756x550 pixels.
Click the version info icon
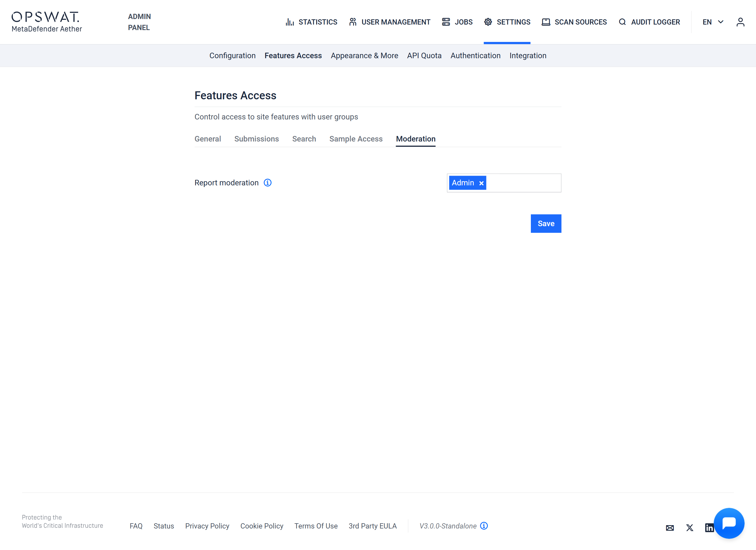coord(484,526)
